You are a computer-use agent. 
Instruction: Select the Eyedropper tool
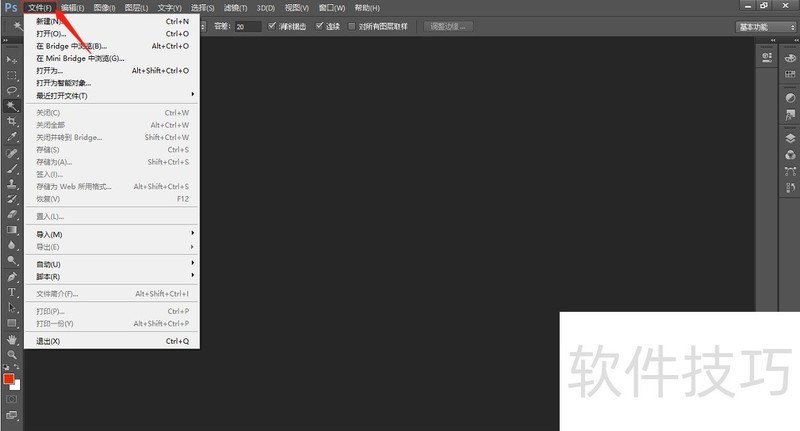(12, 137)
